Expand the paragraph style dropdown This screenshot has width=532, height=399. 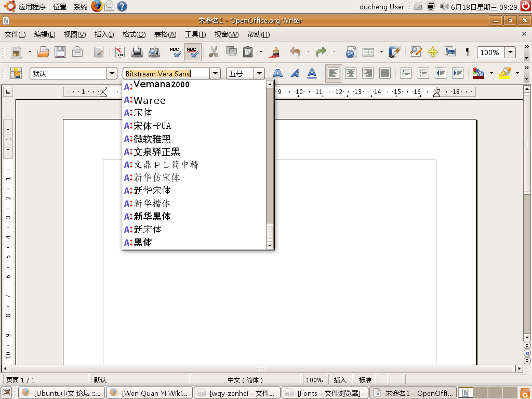(x=112, y=73)
